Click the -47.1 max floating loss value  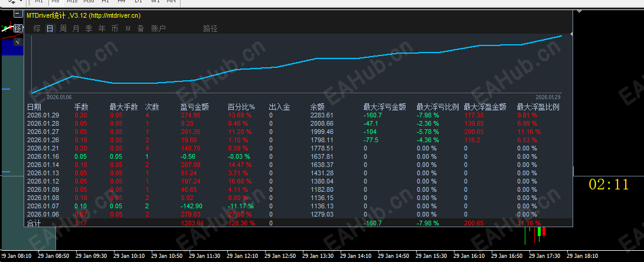click(x=371, y=123)
